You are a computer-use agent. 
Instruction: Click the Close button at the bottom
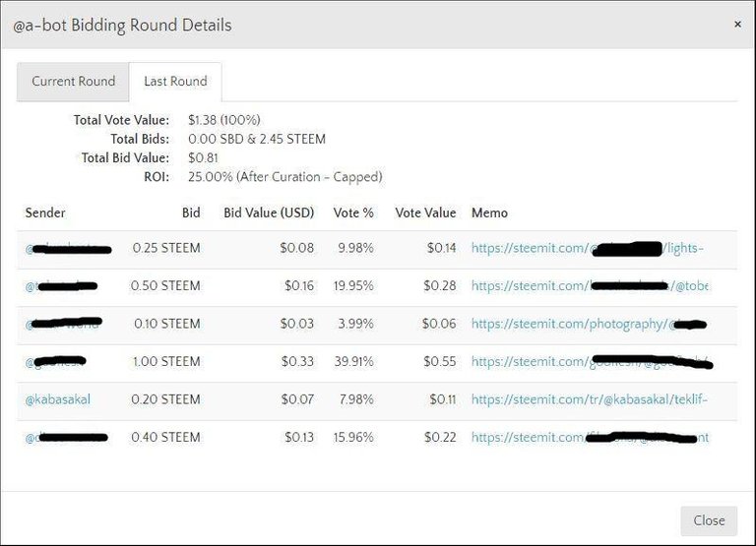709,520
